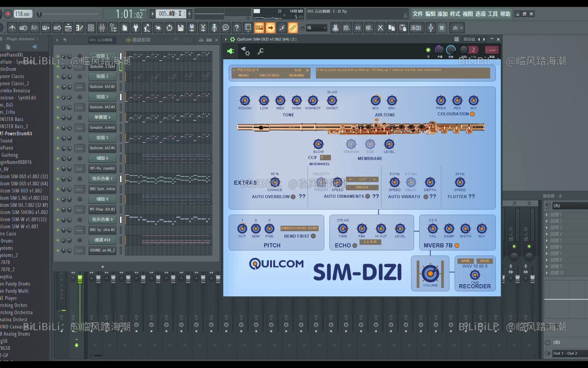
Task: Click the channel rack undo arrow icon
Action: pyautogui.click(x=65, y=40)
